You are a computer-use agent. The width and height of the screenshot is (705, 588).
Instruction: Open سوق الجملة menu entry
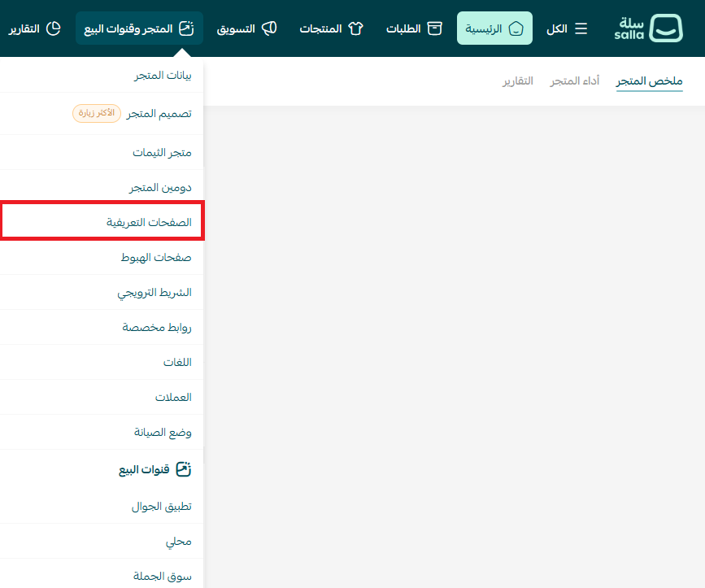click(102, 576)
